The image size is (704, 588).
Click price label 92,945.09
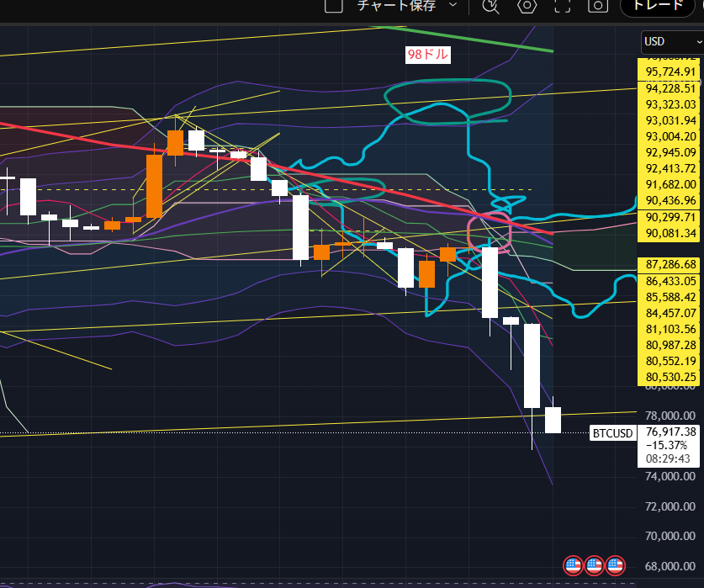coord(670,153)
